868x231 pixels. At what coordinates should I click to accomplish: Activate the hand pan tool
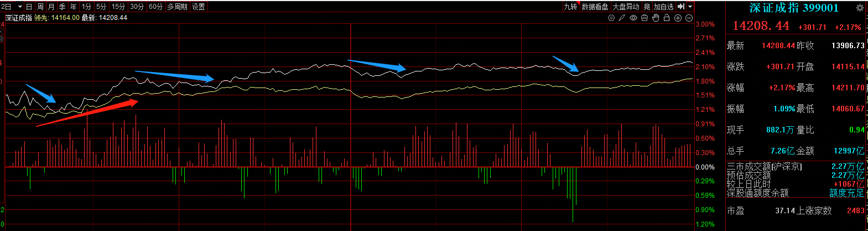(656, 18)
